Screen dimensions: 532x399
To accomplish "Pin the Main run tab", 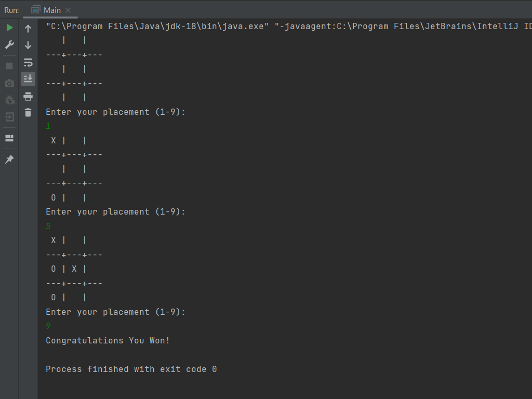I will coord(9,159).
